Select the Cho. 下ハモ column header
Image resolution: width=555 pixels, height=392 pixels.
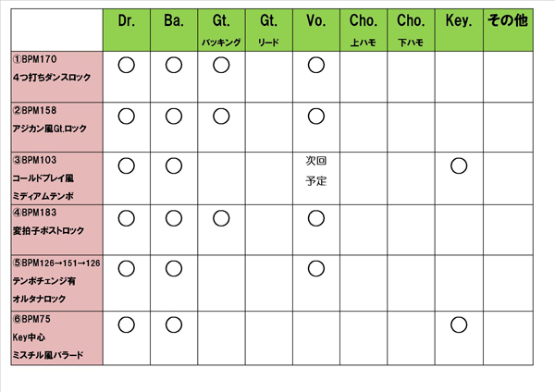[410, 31]
